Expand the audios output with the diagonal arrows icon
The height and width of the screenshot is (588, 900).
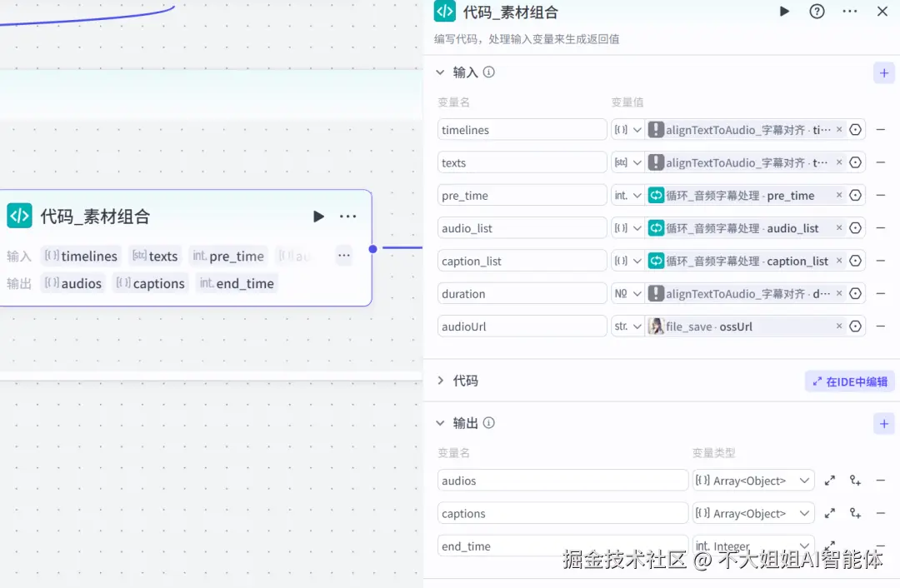[x=829, y=480]
